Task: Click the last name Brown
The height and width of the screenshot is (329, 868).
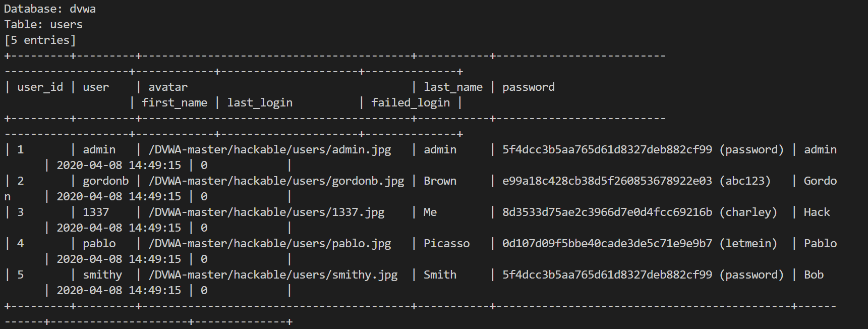Action: click(440, 181)
